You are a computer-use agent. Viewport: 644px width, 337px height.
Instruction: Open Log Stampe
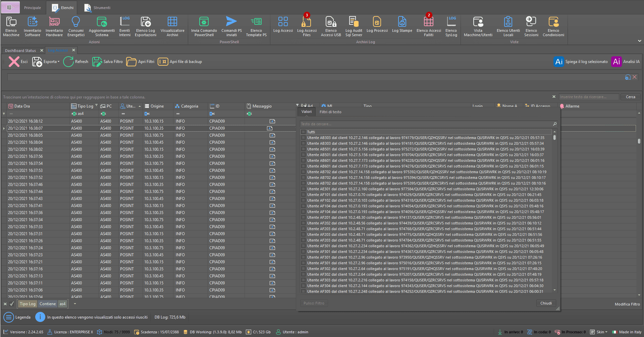pos(402,24)
